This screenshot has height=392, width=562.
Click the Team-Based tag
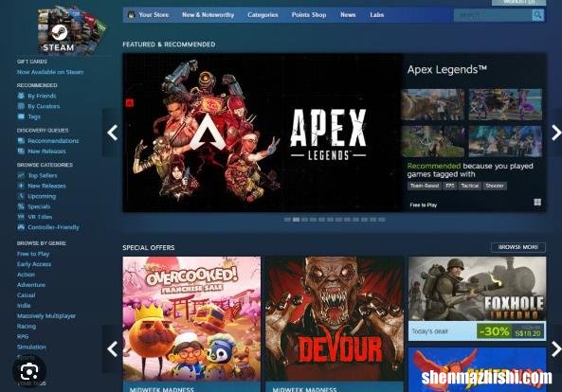click(425, 186)
